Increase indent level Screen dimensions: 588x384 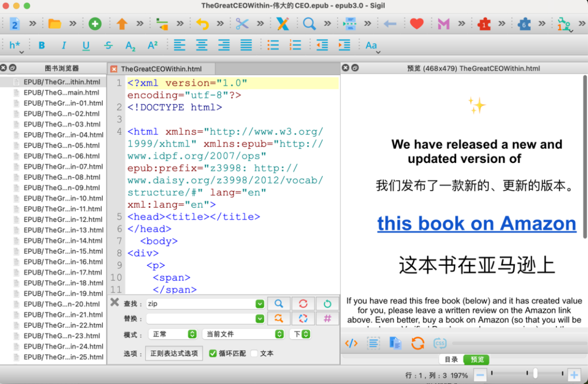pyautogui.click(x=344, y=45)
